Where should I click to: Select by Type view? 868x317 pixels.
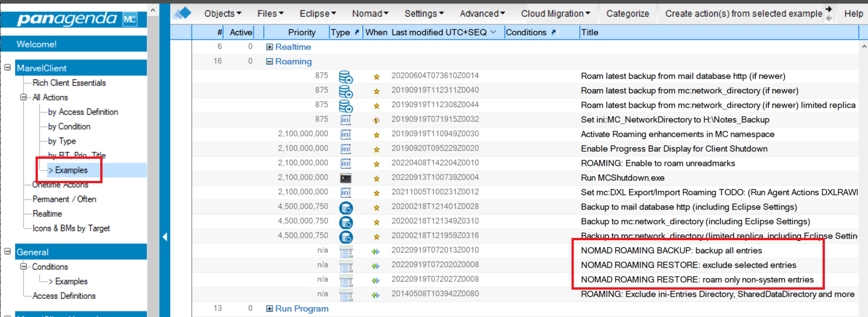coord(62,141)
